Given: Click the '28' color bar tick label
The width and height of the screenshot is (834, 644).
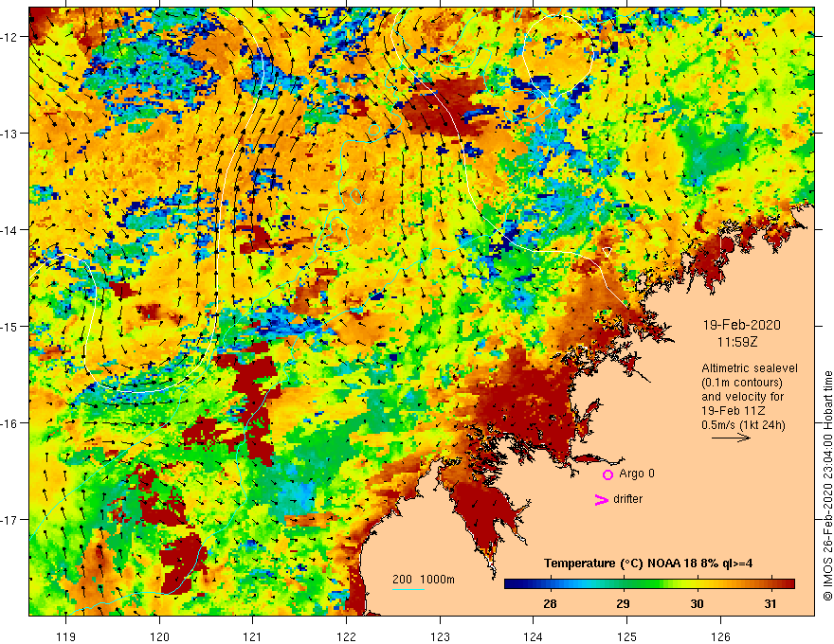Looking at the screenshot, I should (x=550, y=603).
